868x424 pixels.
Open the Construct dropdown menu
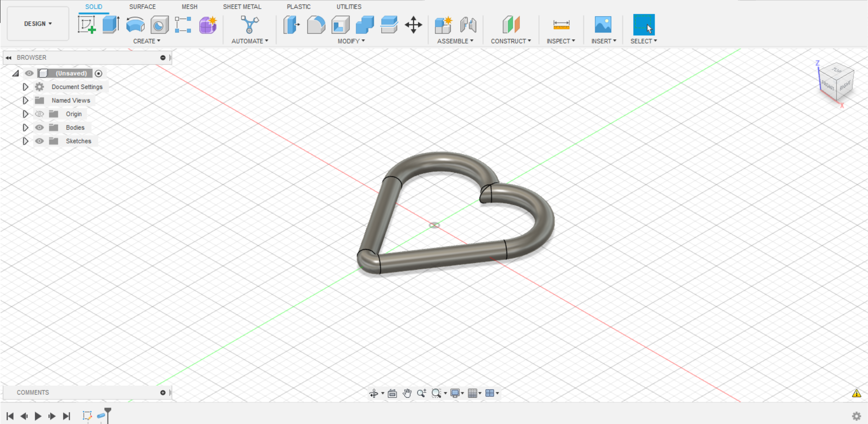coord(511,41)
